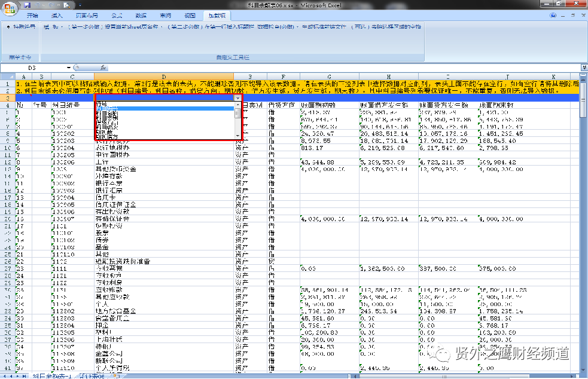Image resolution: width=588 pixels, height=379 pixels.
Task: Select column A header
Action: click(23, 77)
